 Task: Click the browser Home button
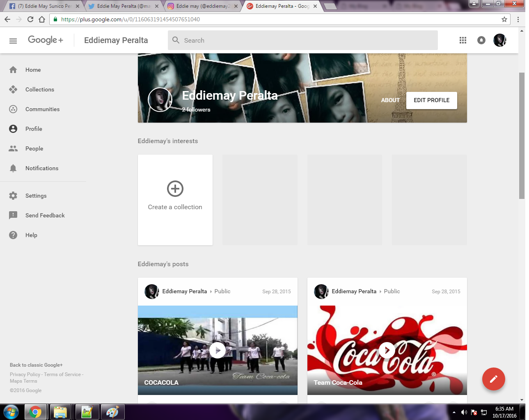click(42, 19)
